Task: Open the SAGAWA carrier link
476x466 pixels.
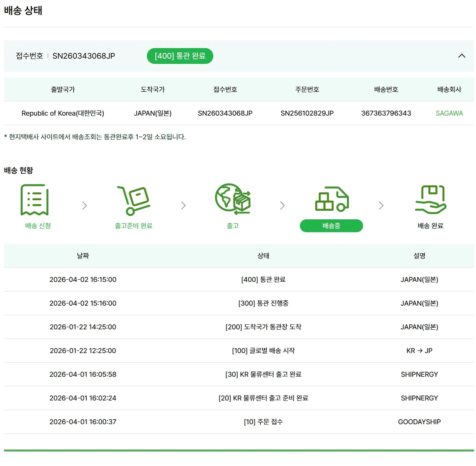Action: point(449,113)
